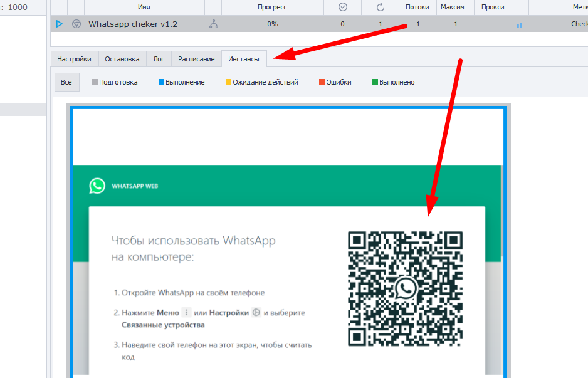The width and height of the screenshot is (588, 378).
Task: Filter instances by Ошибки status
Action: pyautogui.click(x=335, y=82)
